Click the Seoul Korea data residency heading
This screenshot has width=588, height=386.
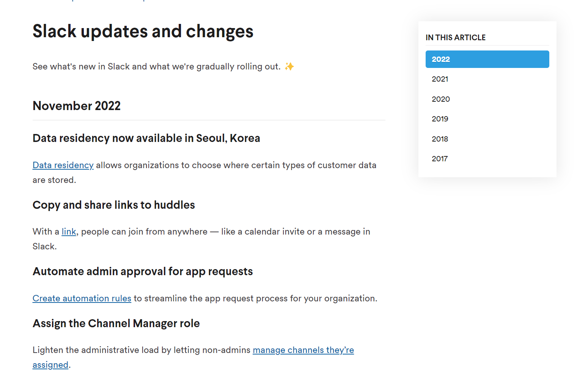coord(146,138)
